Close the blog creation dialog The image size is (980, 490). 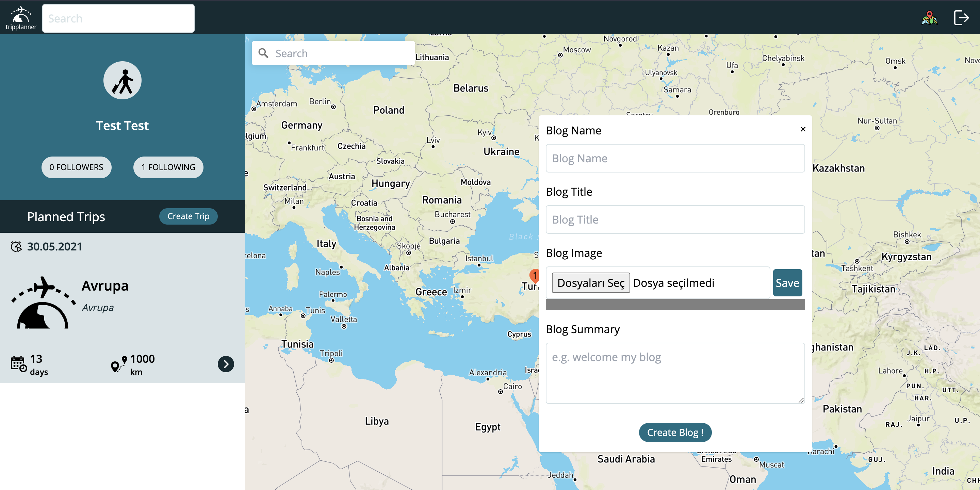click(x=803, y=129)
